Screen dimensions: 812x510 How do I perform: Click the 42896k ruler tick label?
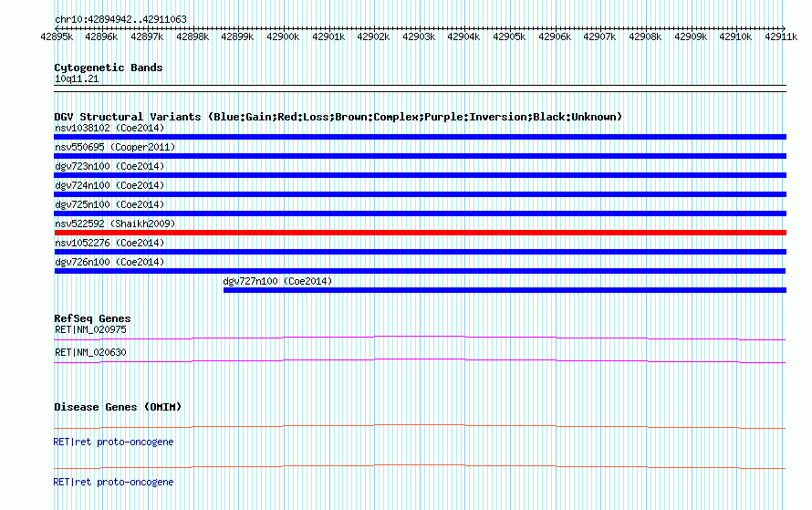101,37
